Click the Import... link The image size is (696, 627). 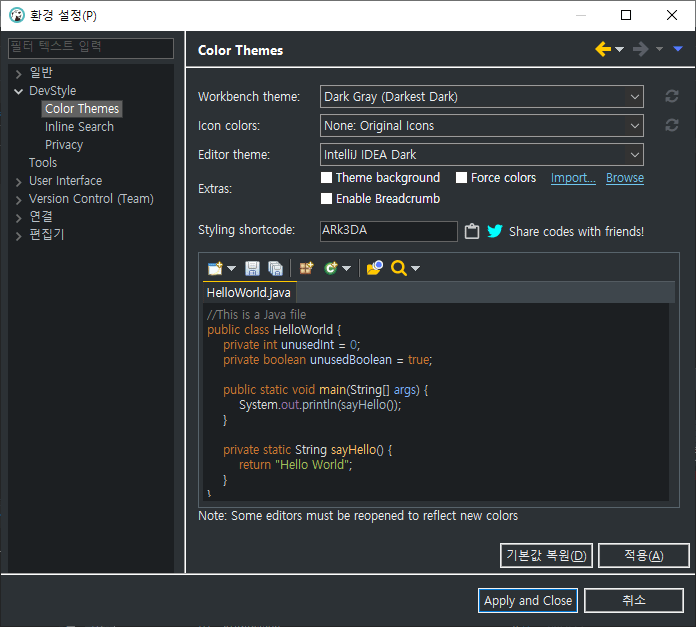[x=573, y=178]
